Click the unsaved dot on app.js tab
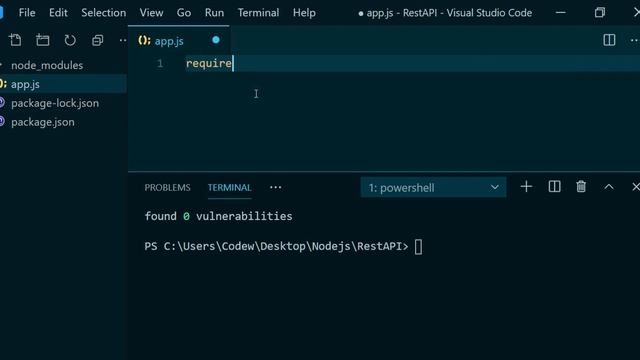 pos(216,40)
